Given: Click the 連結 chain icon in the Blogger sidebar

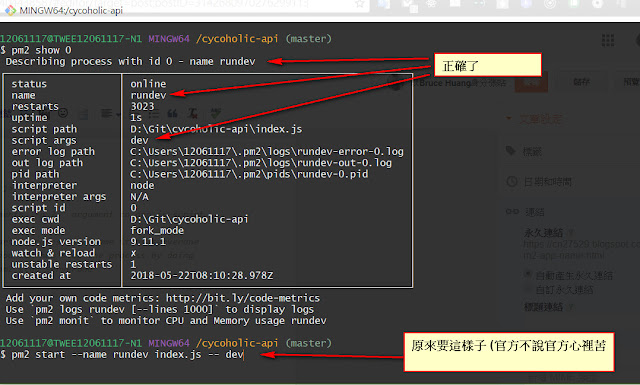Looking at the screenshot, I should tap(512, 211).
